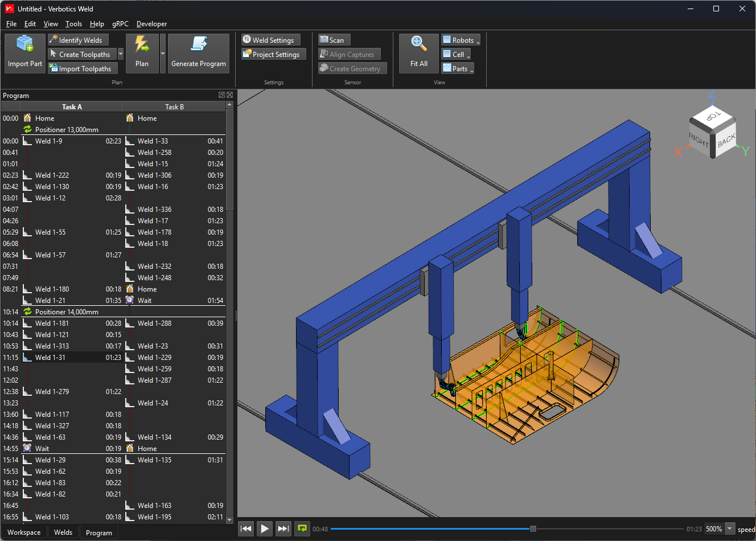The image size is (756, 541).
Task: Select the Weld 1-222 row
Action: (73, 175)
